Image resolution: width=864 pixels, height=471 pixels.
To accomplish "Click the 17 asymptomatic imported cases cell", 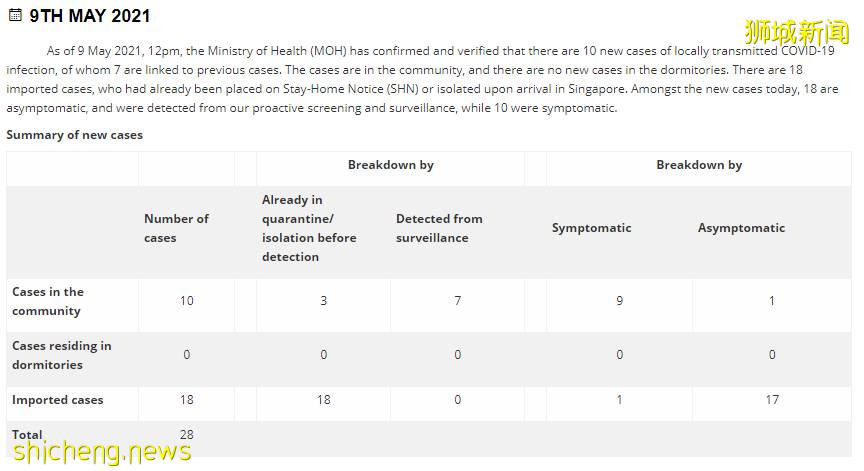I will [x=771, y=400].
